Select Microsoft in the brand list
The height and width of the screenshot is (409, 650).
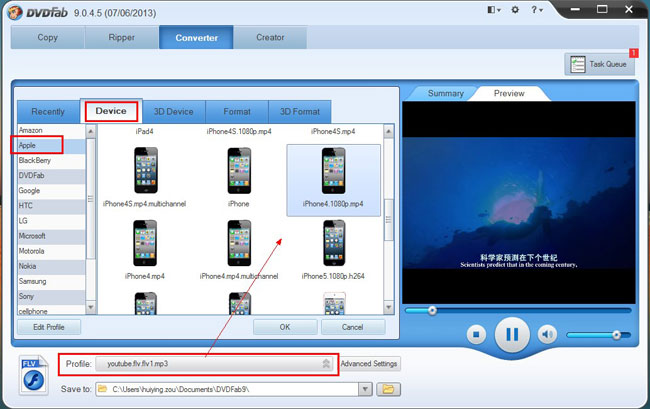(x=51, y=236)
